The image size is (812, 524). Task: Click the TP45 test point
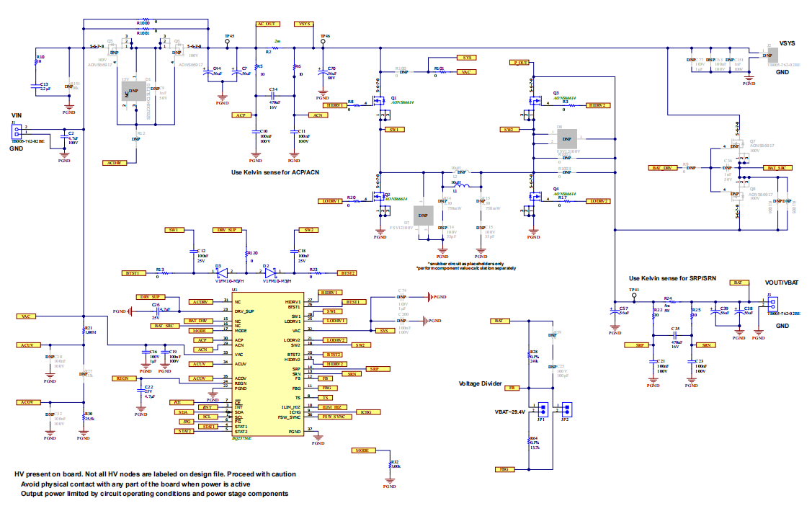point(228,42)
